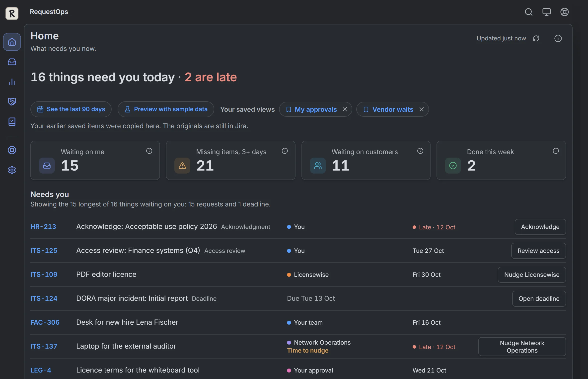
Task: Show info for the Waiting on customers card
Action: click(x=420, y=151)
